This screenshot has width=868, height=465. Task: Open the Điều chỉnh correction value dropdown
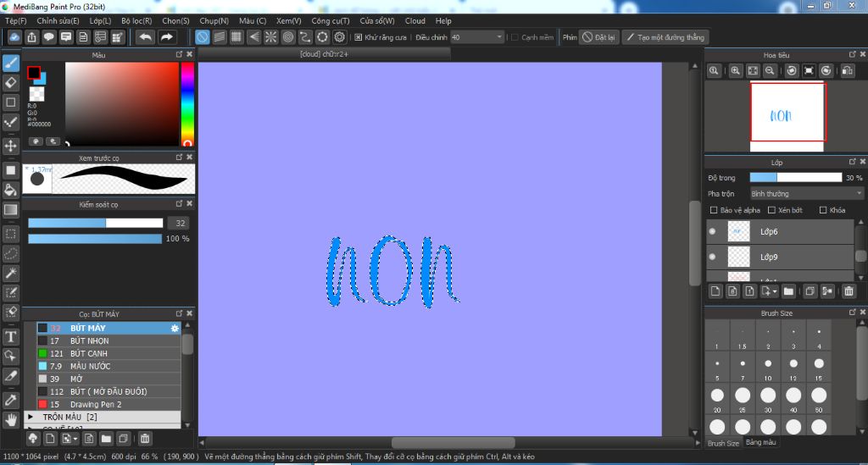click(x=476, y=37)
